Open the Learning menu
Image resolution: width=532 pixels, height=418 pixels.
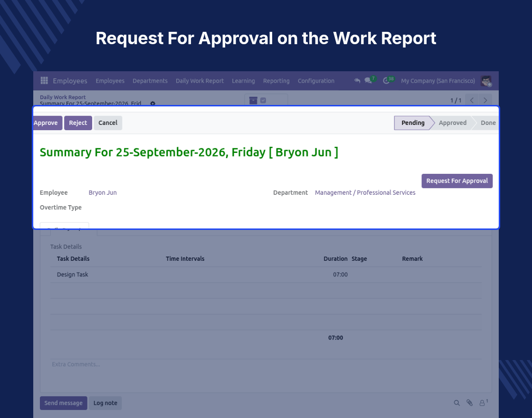pos(243,81)
